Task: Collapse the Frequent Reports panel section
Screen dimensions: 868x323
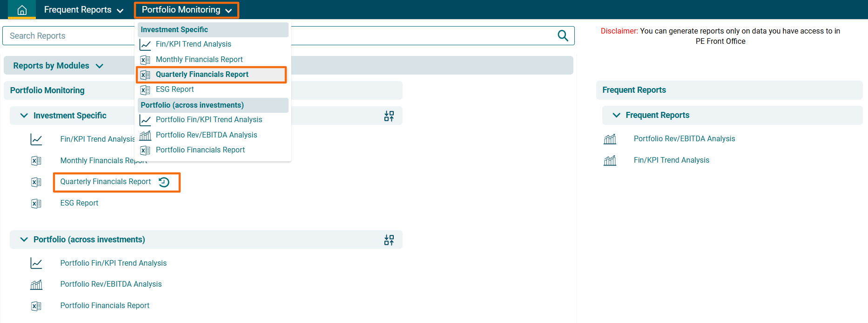Action: click(x=616, y=115)
